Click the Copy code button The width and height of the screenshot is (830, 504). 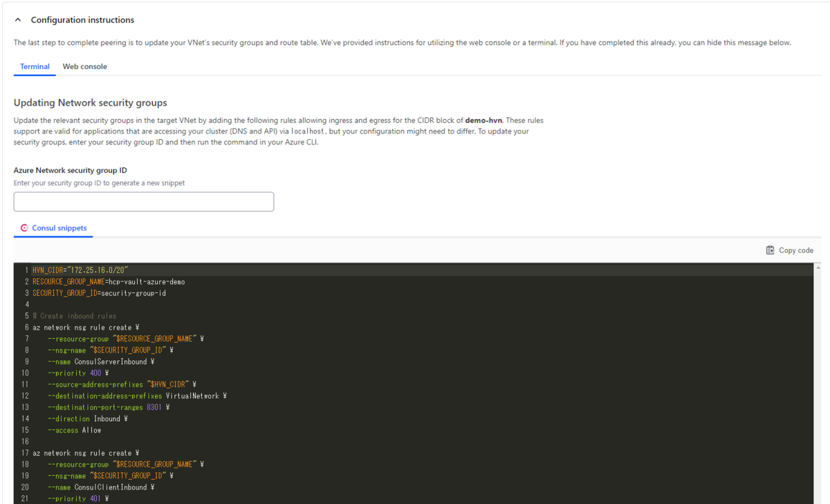(x=789, y=250)
